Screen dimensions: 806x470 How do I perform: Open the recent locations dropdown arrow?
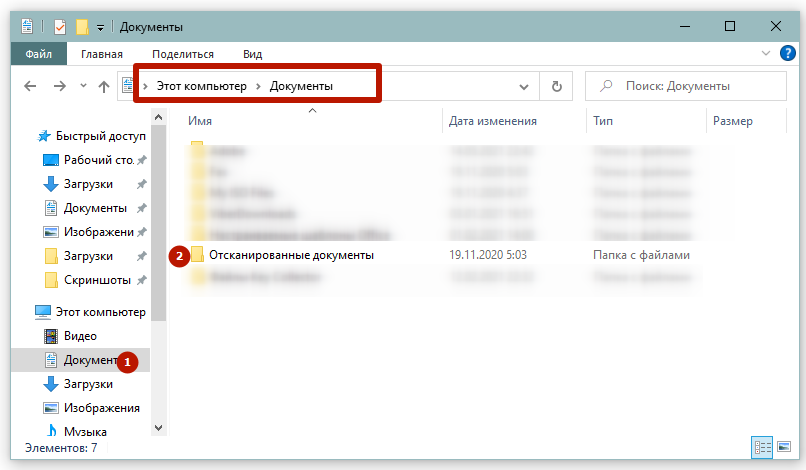(x=83, y=85)
